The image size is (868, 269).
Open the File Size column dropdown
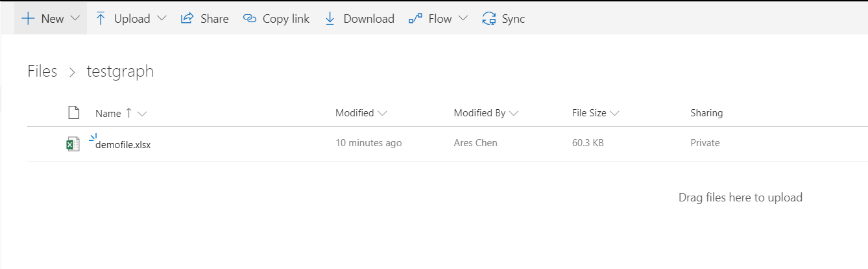click(x=615, y=114)
